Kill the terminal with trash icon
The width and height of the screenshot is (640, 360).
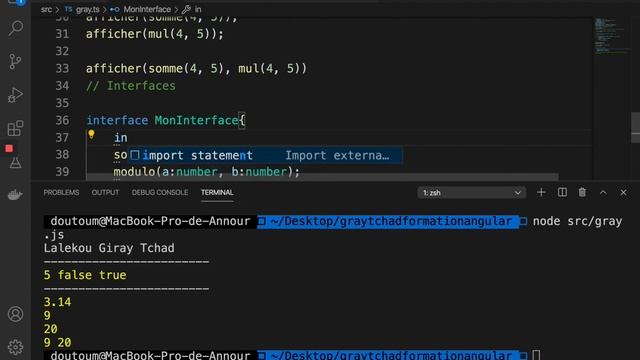coord(582,192)
